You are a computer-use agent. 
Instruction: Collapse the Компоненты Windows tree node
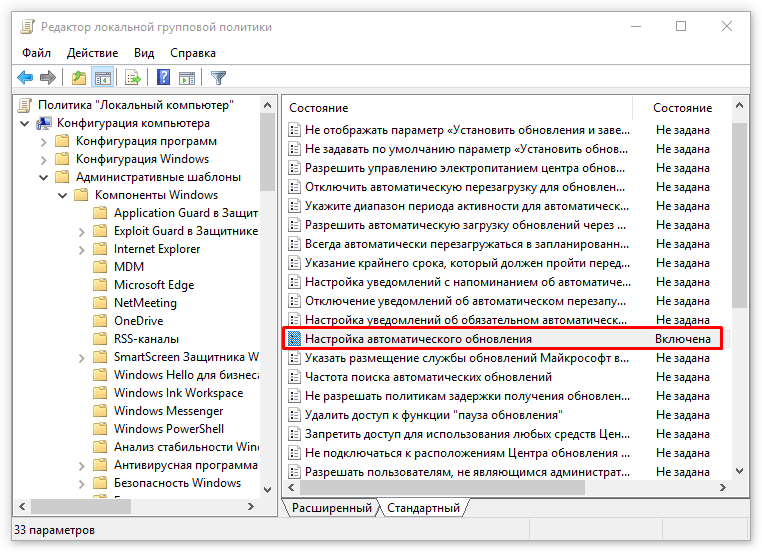pos(62,195)
